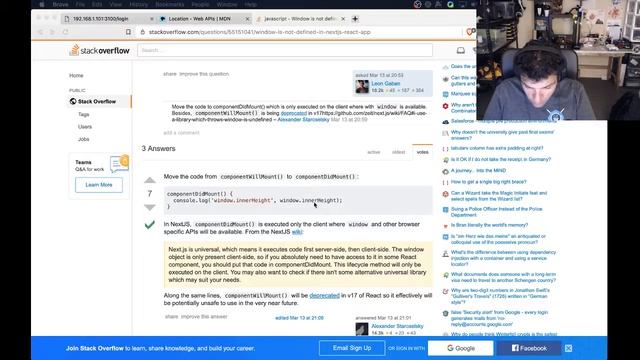Open Users in left sidebar
Screen dimensions: 640x360
(x=85, y=127)
